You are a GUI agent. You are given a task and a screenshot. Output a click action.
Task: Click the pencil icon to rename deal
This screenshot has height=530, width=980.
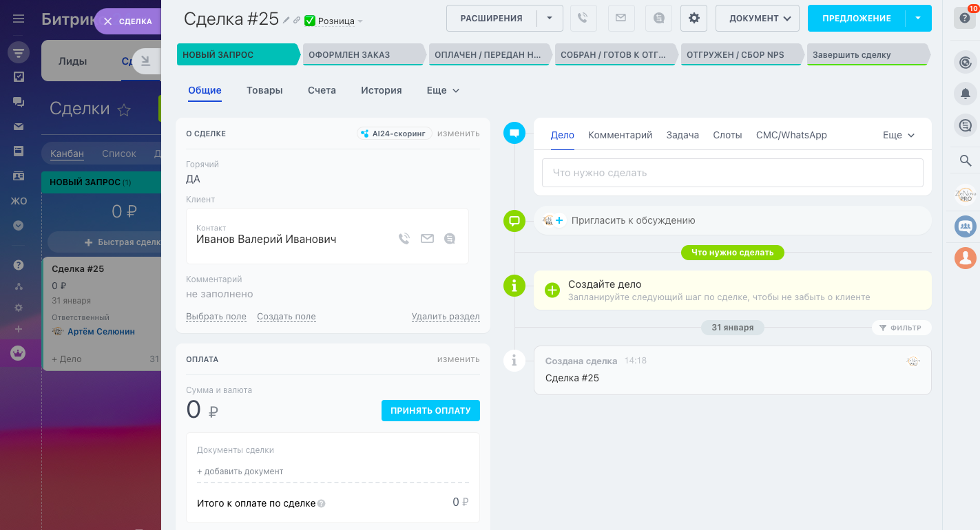pyautogui.click(x=286, y=21)
